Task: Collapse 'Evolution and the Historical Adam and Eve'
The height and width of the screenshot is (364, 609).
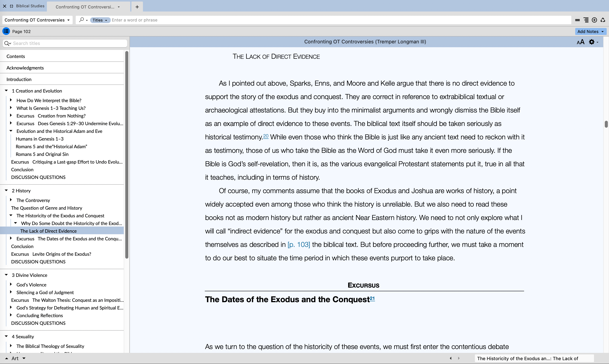Action: [11, 131]
